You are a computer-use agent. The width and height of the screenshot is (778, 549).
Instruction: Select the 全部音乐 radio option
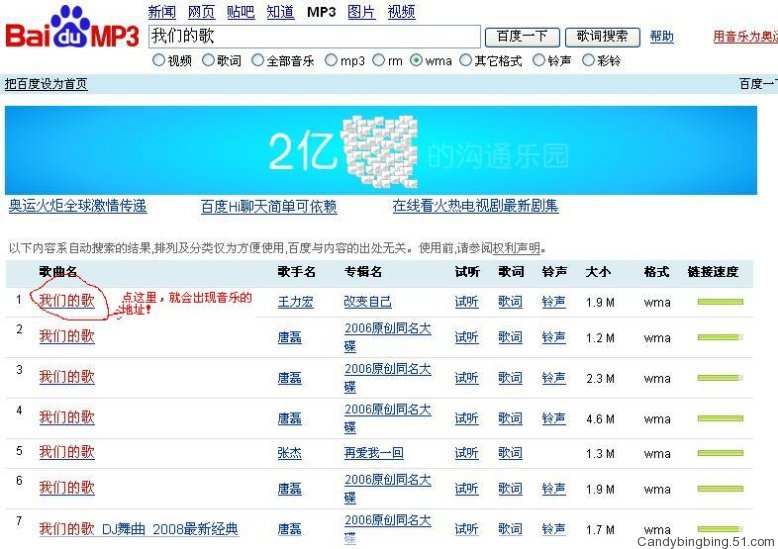pos(258,60)
